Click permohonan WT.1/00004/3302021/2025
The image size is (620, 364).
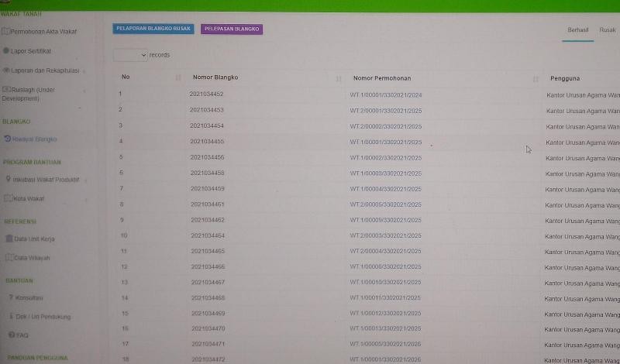click(385, 189)
